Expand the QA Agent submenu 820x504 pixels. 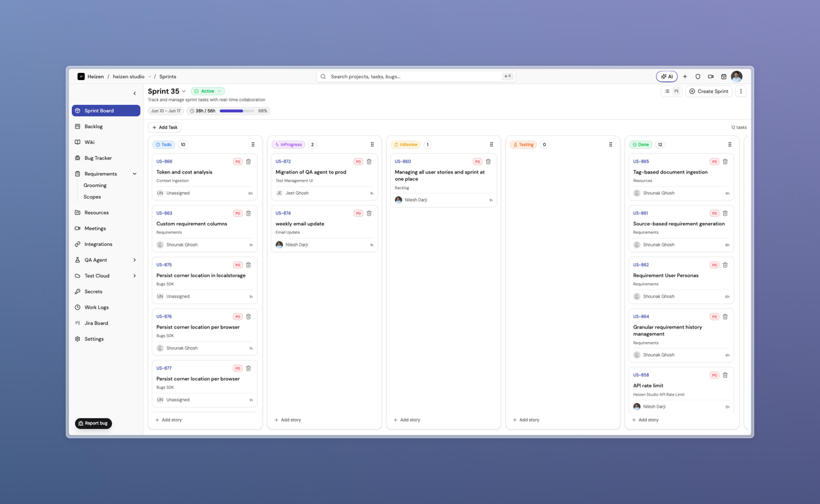click(135, 260)
